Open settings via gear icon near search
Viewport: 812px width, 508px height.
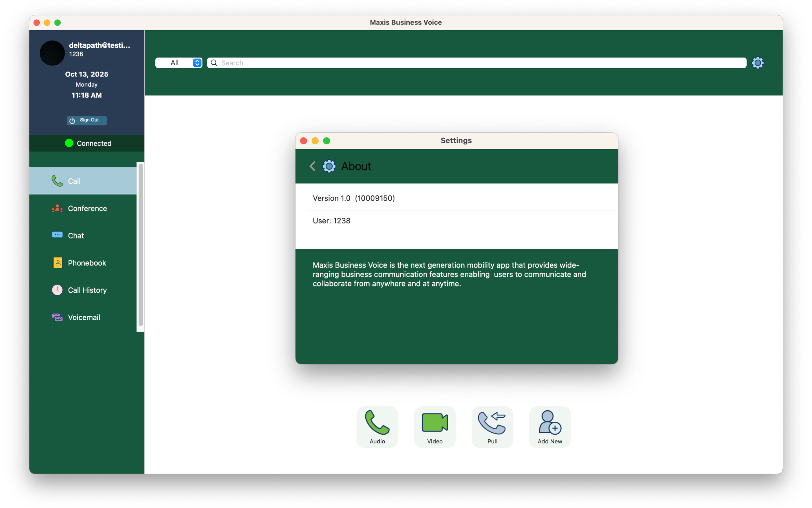(758, 63)
